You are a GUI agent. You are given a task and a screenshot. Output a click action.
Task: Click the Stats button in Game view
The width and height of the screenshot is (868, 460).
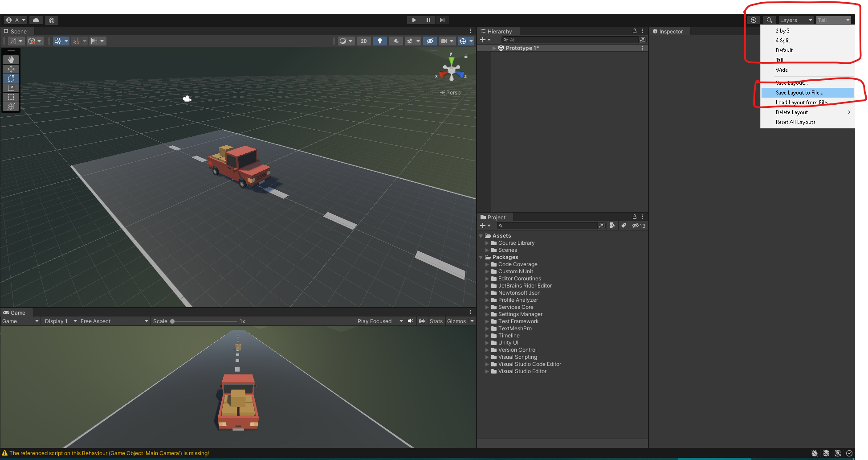[x=436, y=321]
